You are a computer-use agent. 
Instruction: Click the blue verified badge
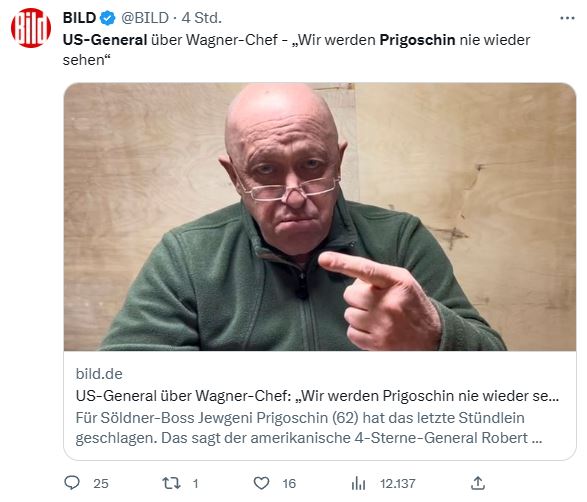click(108, 18)
